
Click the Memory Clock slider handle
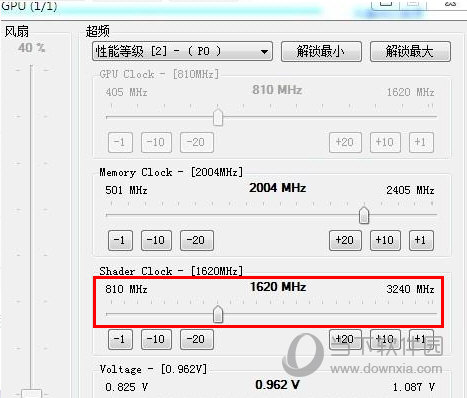click(364, 215)
